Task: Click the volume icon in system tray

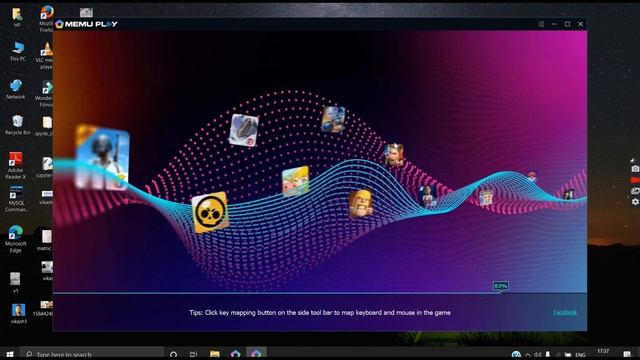Action: (538, 355)
